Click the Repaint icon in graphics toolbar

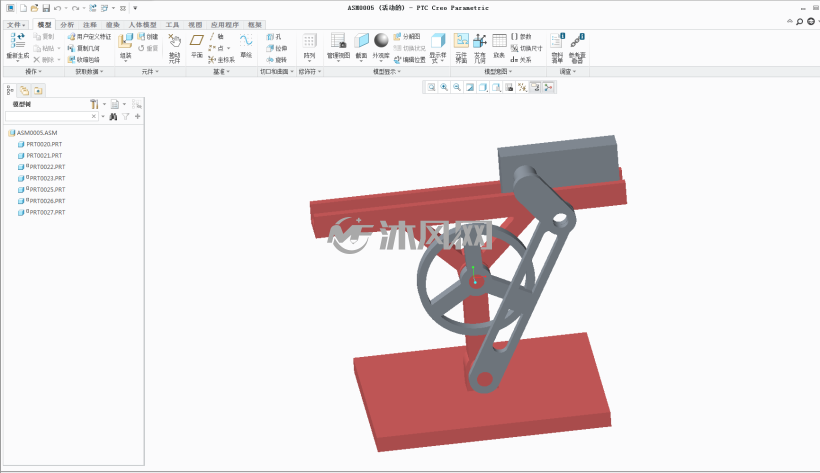(x=470, y=87)
